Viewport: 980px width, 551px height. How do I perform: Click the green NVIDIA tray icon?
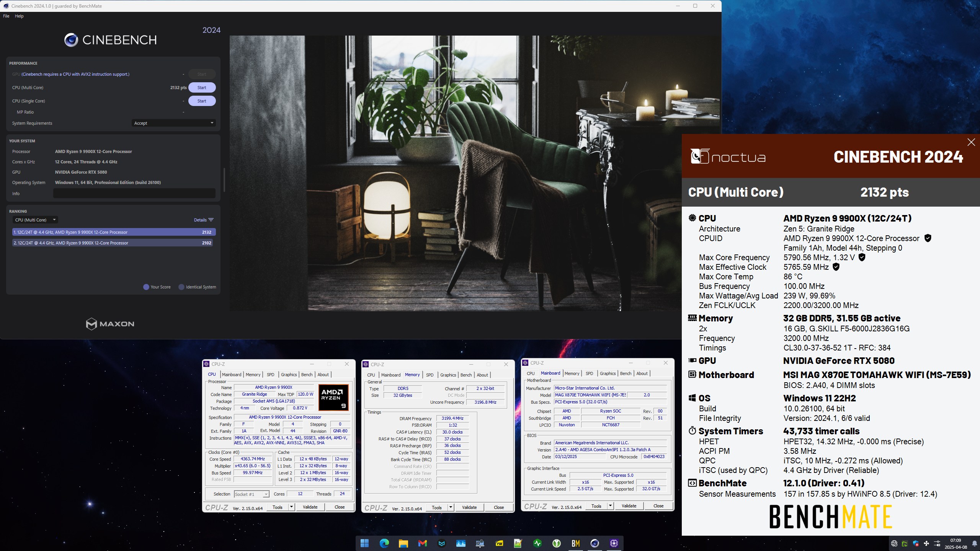(905, 543)
